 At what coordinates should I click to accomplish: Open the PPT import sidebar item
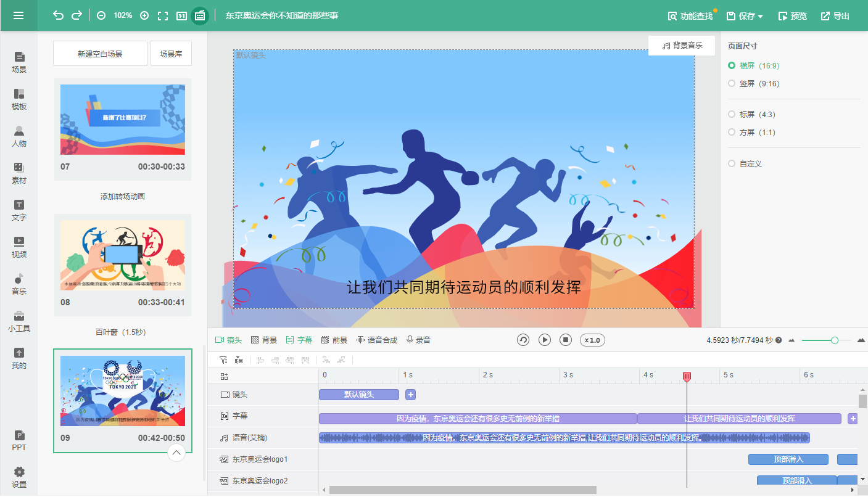tap(19, 440)
